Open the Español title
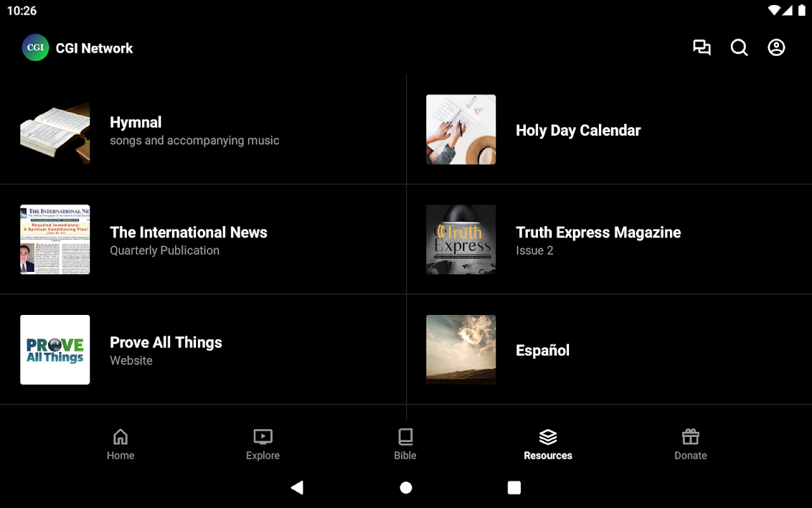 542,350
